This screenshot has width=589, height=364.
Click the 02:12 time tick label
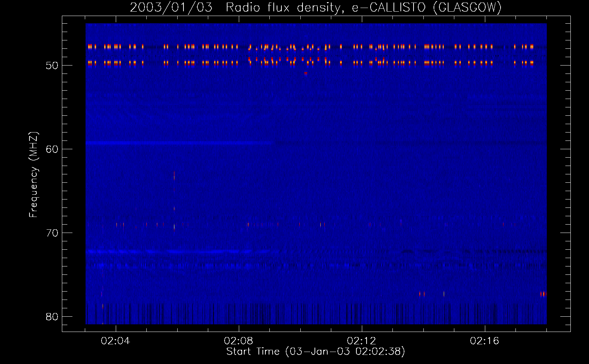[x=362, y=341]
